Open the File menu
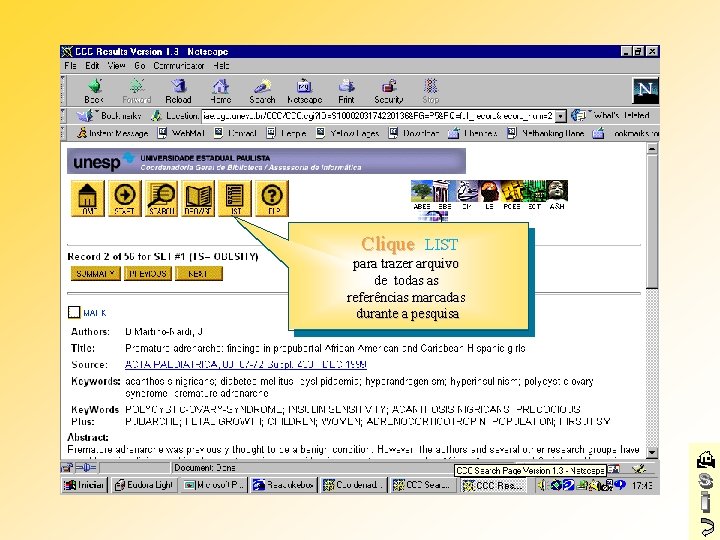720x540 pixels. coord(70,66)
